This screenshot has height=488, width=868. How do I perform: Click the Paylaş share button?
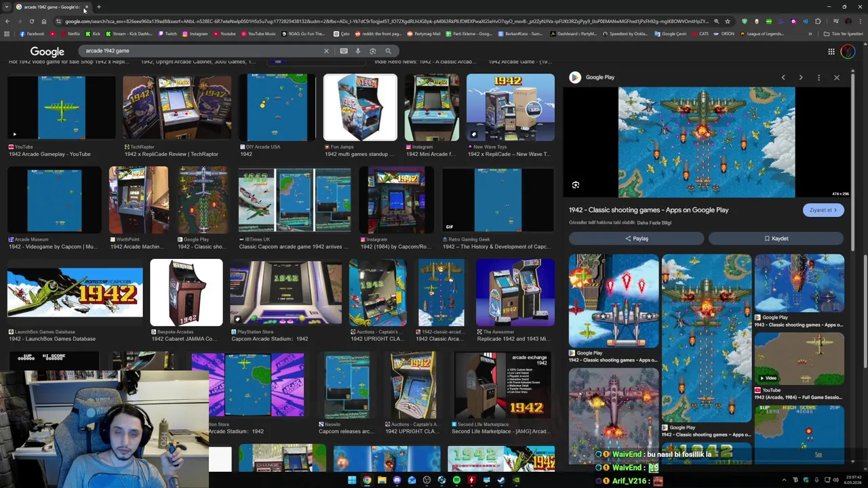click(x=636, y=239)
